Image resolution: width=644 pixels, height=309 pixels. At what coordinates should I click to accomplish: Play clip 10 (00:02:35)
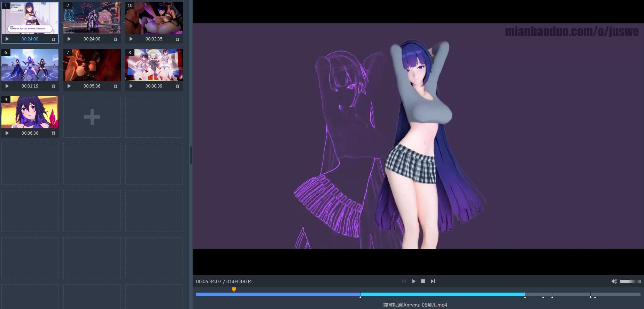coord(131,39)
